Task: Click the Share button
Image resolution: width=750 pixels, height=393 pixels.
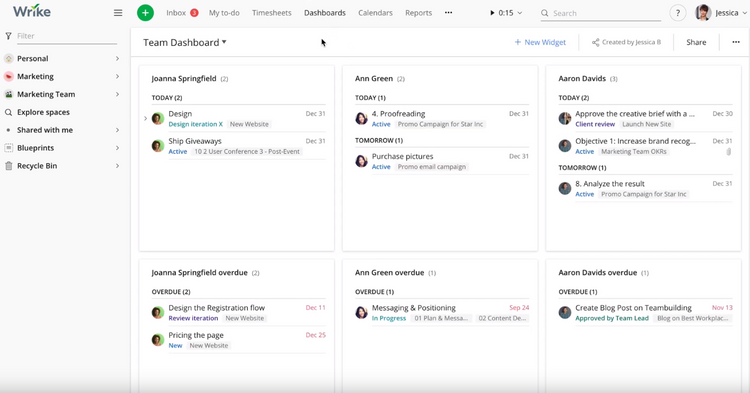Action: pos(696,42)
